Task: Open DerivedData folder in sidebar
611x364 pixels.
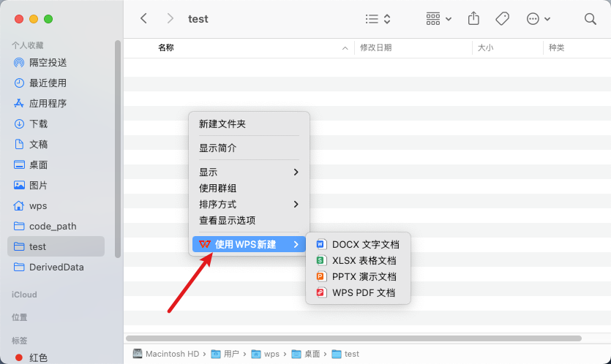Action: (56, 267)
